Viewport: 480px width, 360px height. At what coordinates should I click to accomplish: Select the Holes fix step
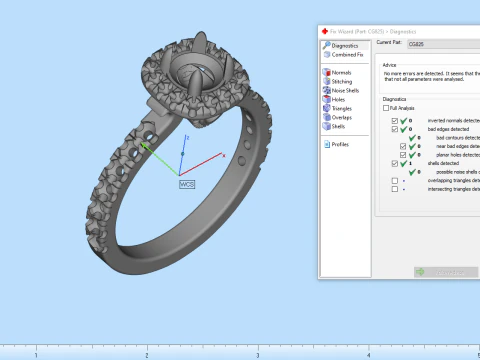(x=338, y=99)
